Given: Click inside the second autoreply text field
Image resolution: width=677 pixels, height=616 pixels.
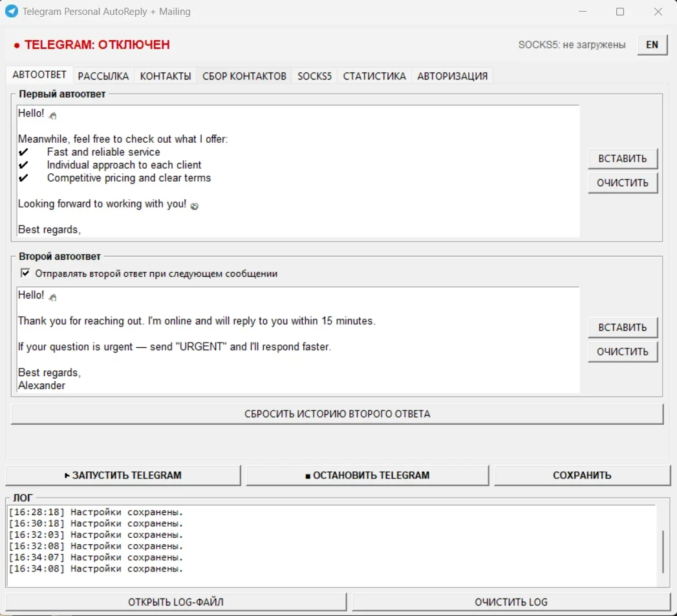Looking at the screenshot, I should point(298,340).
